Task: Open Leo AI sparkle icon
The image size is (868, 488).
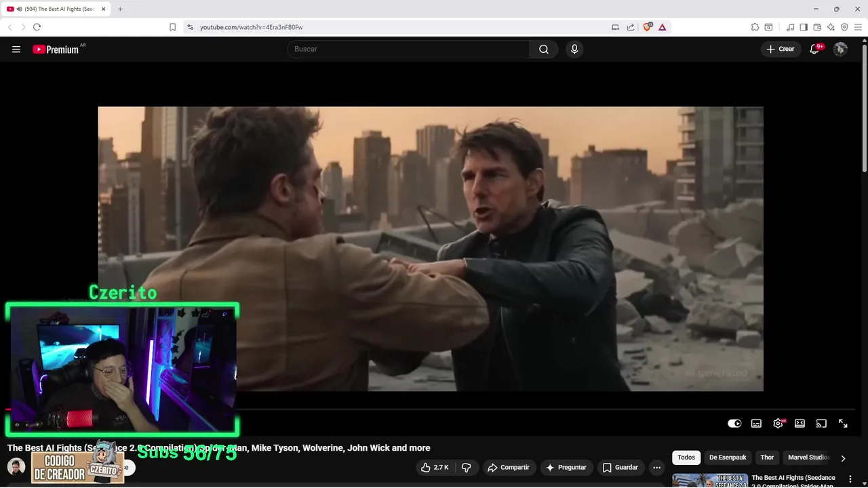Action: [831, 27]
